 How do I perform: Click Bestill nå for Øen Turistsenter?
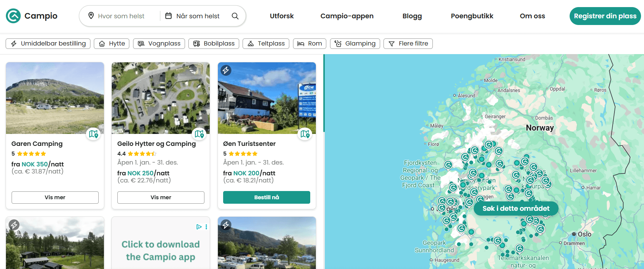pos(266,197)
